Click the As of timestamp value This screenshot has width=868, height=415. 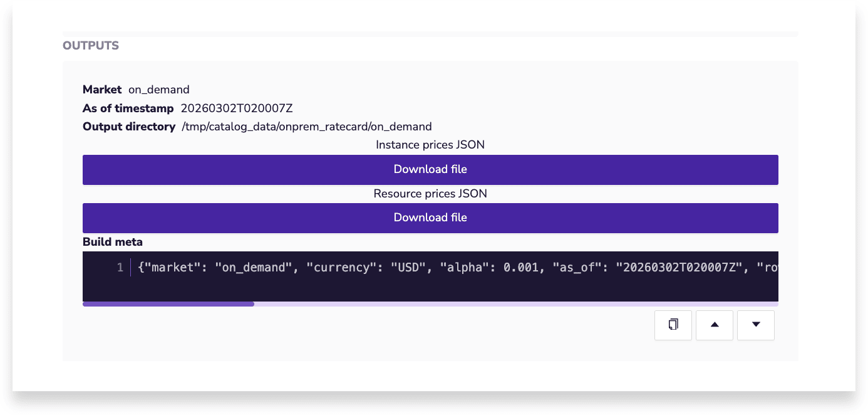tap(237, 108)
